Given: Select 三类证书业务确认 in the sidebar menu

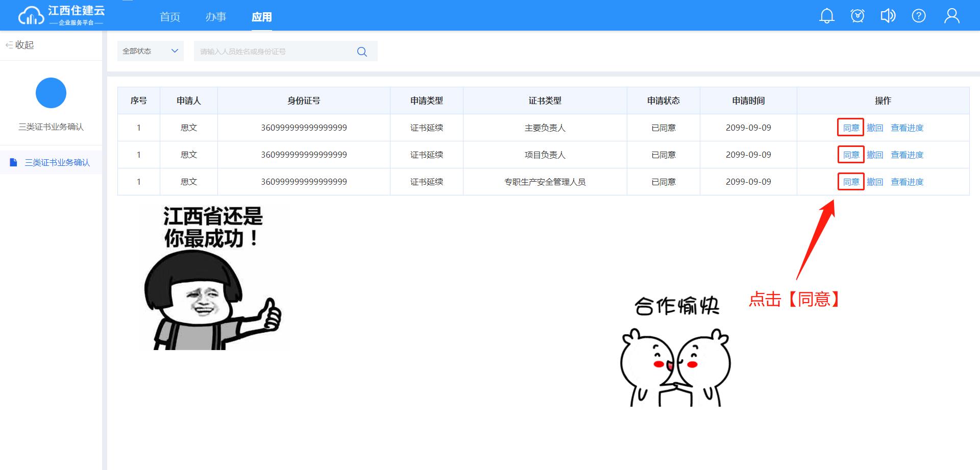Looking at the screenshot, I should [57, 162].
